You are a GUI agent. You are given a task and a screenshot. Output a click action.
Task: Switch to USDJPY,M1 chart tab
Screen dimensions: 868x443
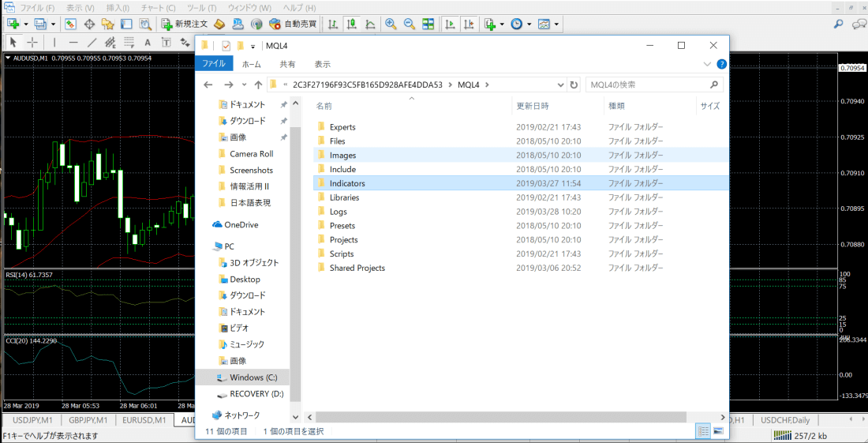(32, 420)
